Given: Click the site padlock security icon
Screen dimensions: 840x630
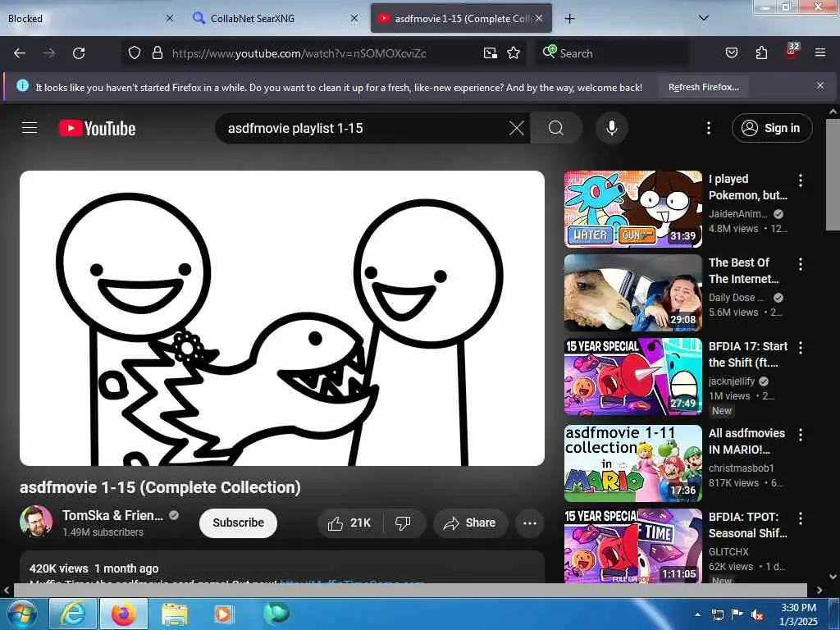Looking at the screenshot, I should pyautogui.click(x=157, y=52).
